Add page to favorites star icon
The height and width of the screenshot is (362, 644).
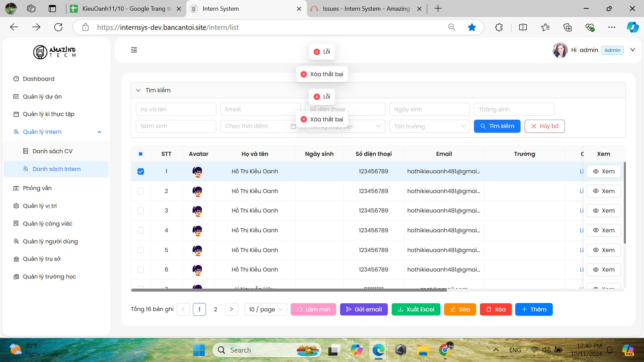click(472, 27)
